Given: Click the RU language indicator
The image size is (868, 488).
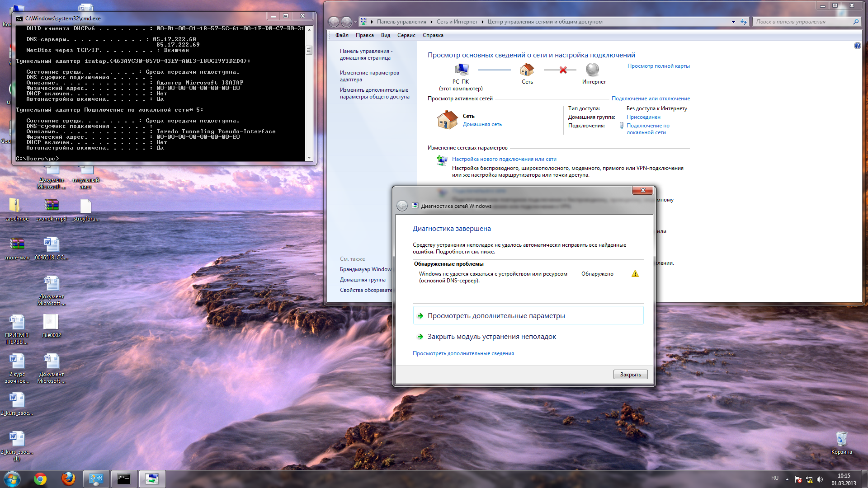Looking at the screenshot, I should [x=774, y=478].
